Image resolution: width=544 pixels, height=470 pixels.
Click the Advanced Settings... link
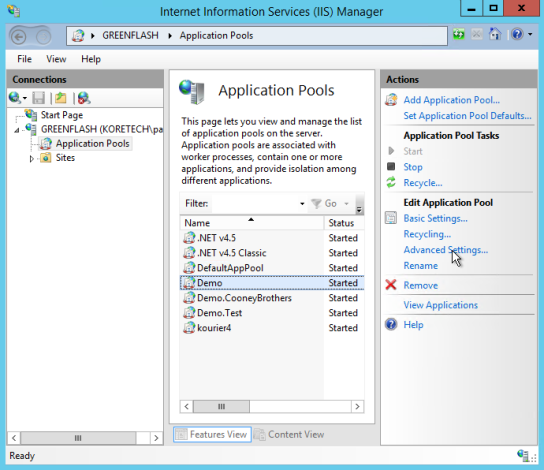pos(445,250)
